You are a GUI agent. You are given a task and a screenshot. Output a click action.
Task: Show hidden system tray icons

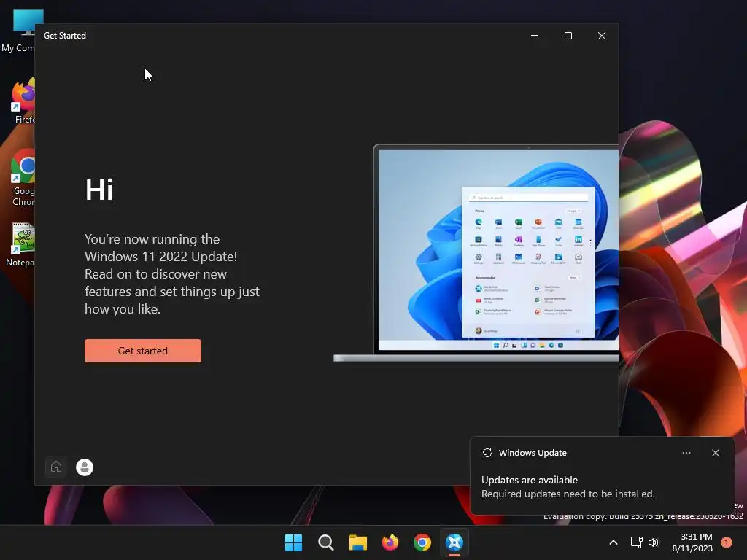(x=614, y=542)
